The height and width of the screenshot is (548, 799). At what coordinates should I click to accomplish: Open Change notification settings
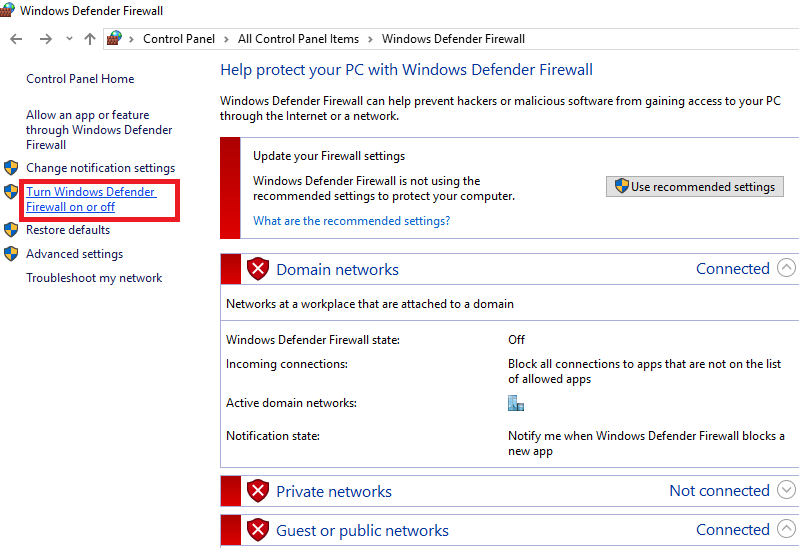(x=100, y=168)
